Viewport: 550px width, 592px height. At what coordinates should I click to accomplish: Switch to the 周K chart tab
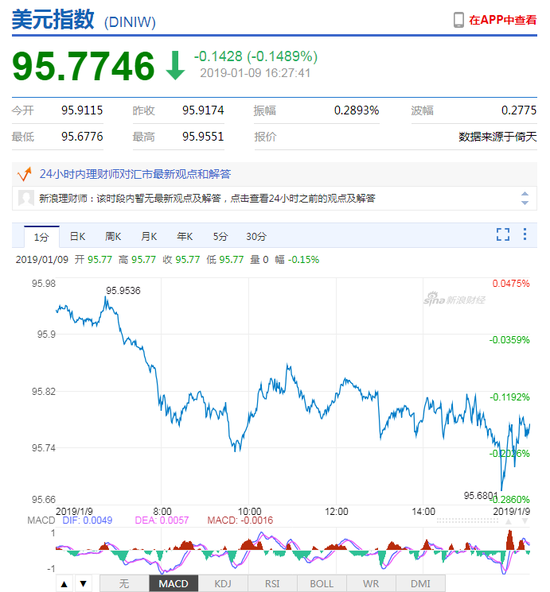coord(113,237)
